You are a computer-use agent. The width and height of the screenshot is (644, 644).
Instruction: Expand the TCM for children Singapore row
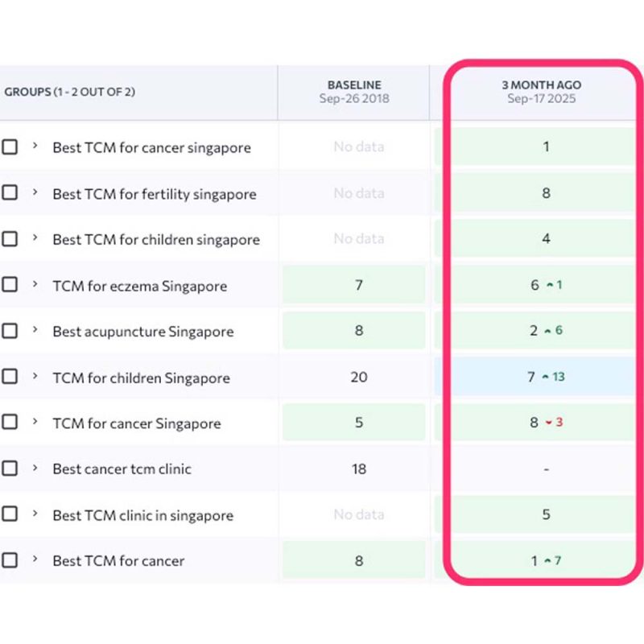coord(35,376)
